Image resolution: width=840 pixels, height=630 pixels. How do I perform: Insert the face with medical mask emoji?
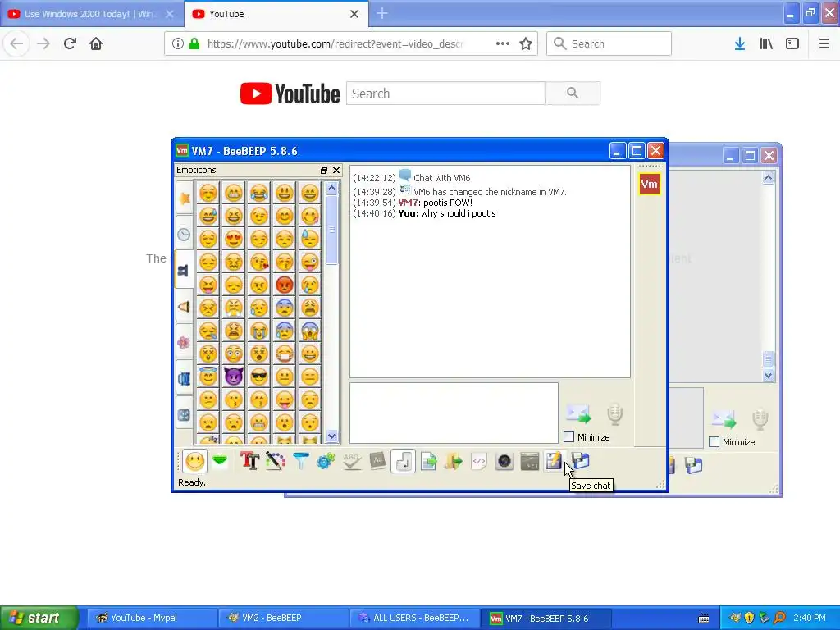coord(285,353)
